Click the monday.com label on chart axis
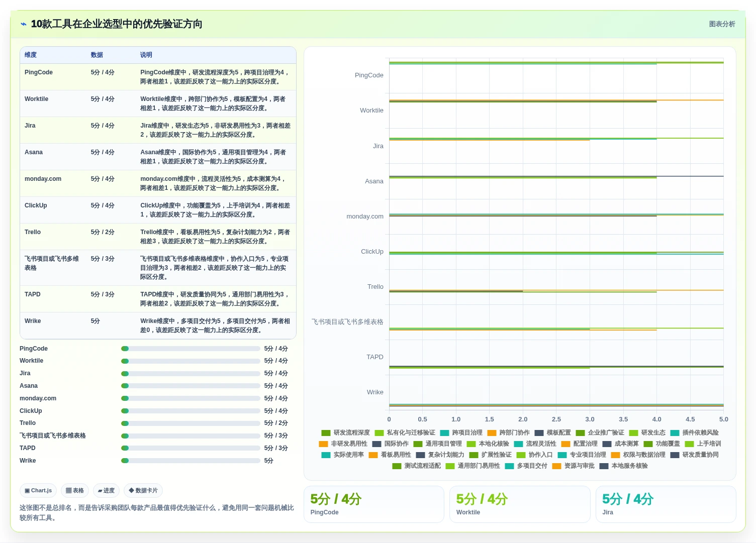This screenshot has width=756, height=543. point(365,216)
